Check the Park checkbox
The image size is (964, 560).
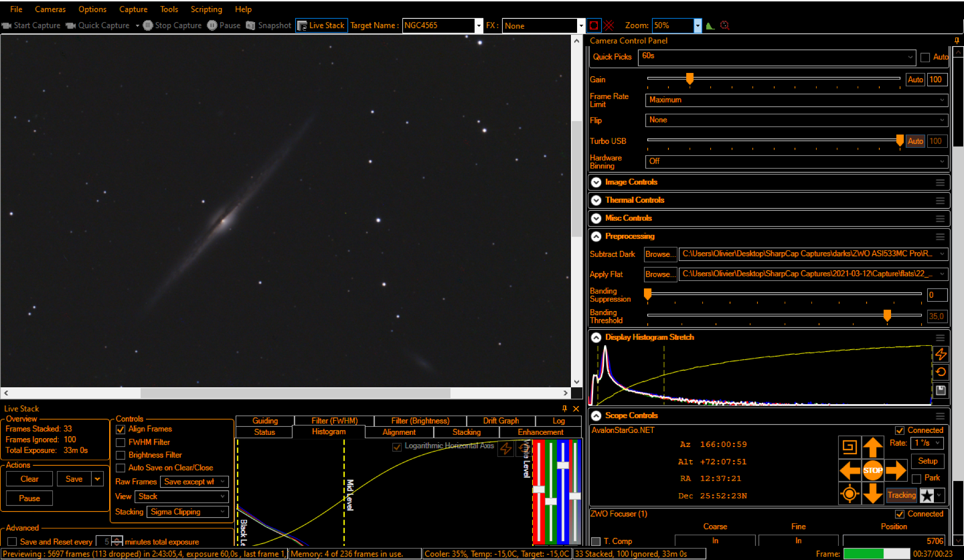tap(916, 479)
